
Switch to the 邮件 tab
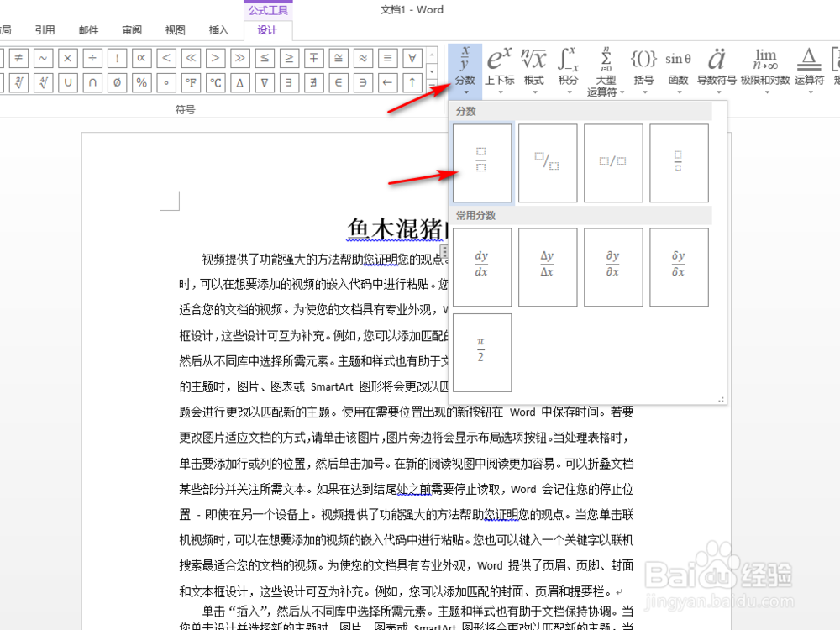88,30
